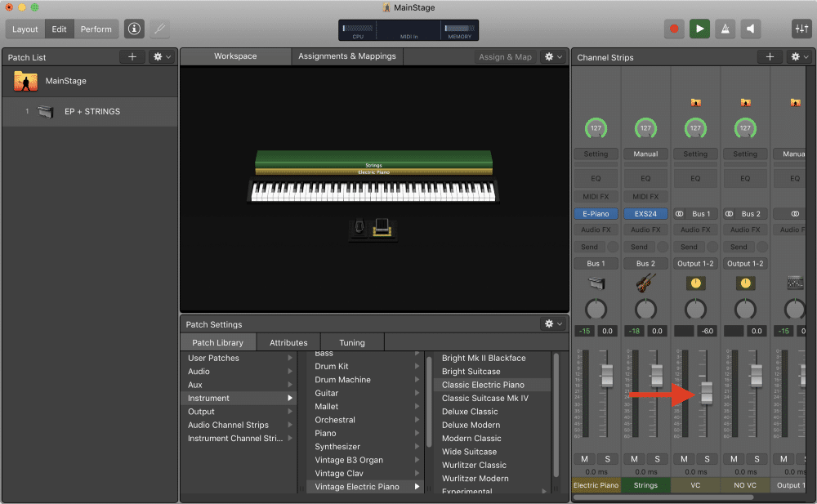Click the Setting button on VC strip
This screenshot has width=817, height=504.
pos(695,154)
